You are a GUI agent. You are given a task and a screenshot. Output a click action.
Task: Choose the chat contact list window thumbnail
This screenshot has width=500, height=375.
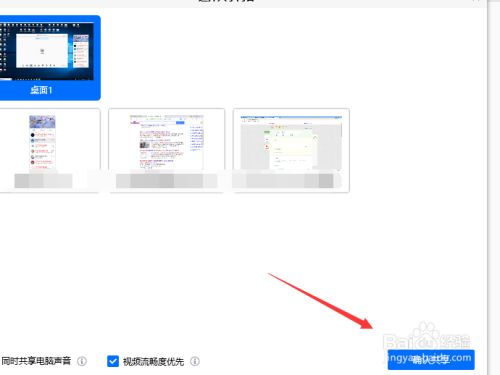coord(49,150)
